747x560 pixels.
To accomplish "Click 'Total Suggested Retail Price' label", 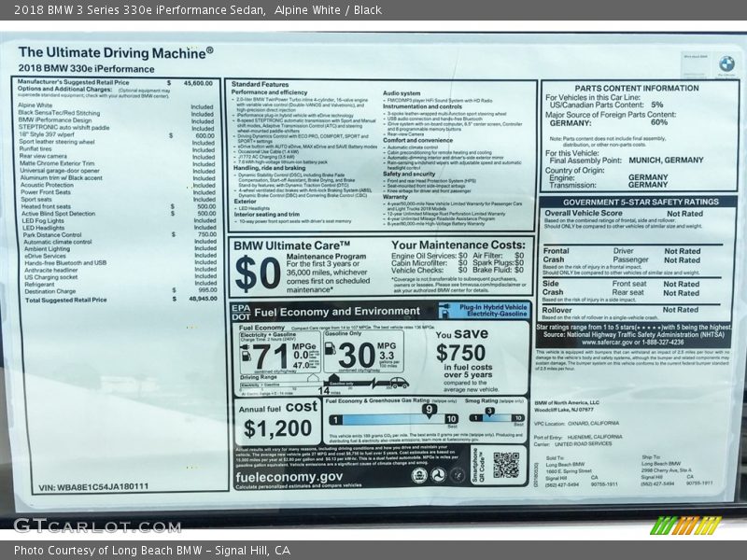I will click(x=65, y=300).
